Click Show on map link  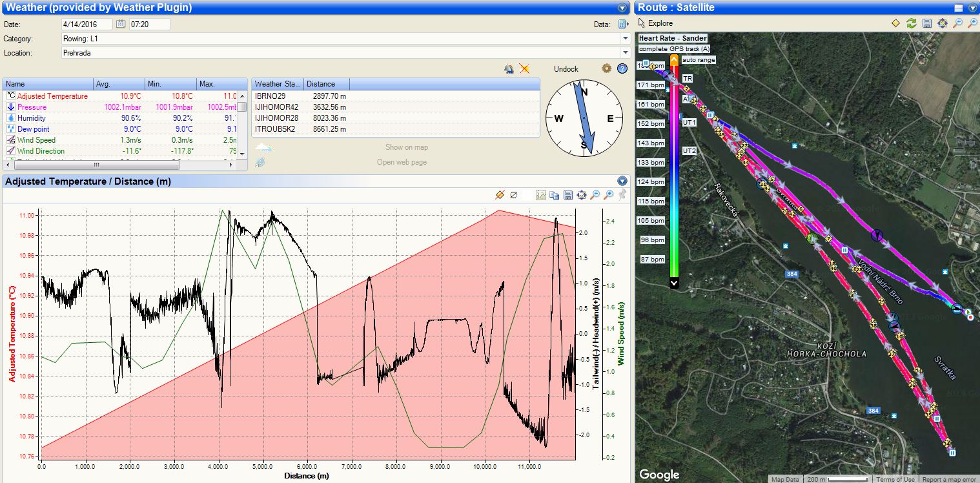[x=407, y=147]
